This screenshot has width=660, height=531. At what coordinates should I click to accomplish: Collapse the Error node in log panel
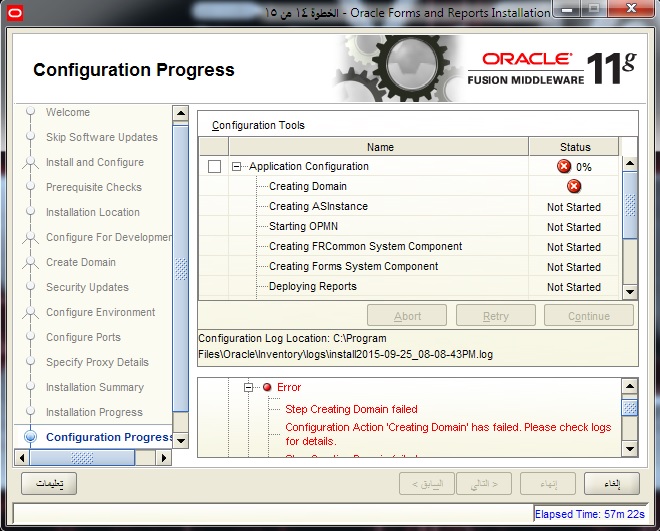tap(249, 388)
